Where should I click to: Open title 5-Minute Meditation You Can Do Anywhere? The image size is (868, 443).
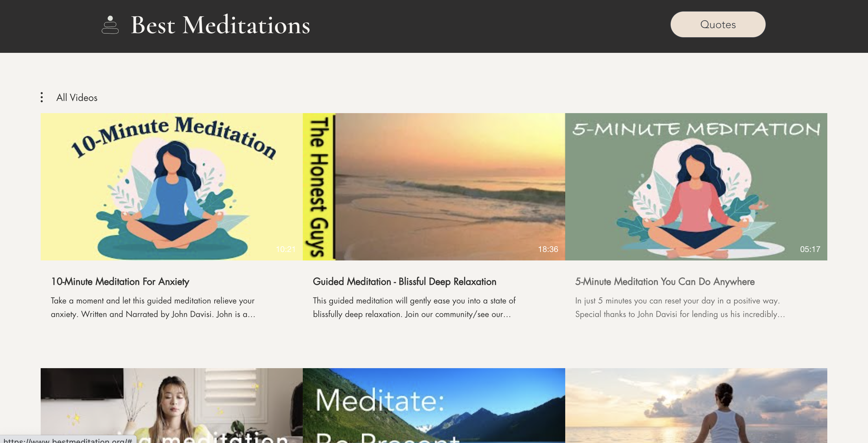pyautogui.click(x=665, y=281)
